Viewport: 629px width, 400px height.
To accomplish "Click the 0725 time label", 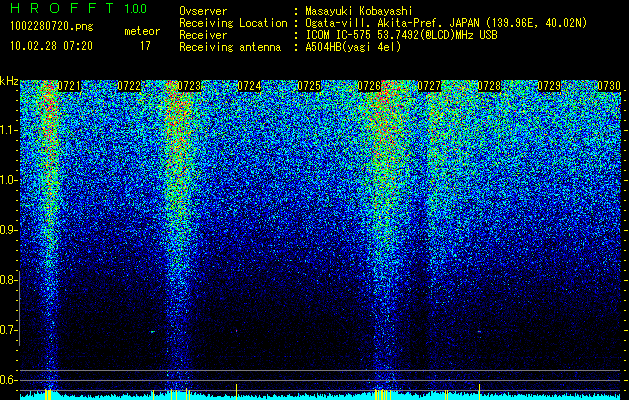I will (309, 86).
